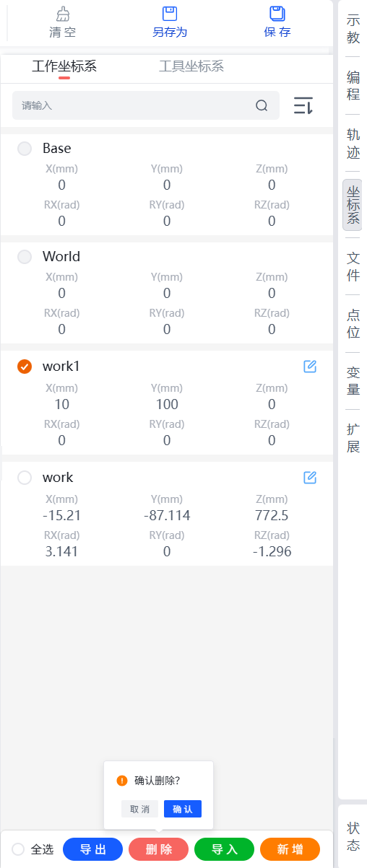Viewport: 367px width, 868px height.
Task: Confirm deletion with 确认 button
Action: coord(183,809)
